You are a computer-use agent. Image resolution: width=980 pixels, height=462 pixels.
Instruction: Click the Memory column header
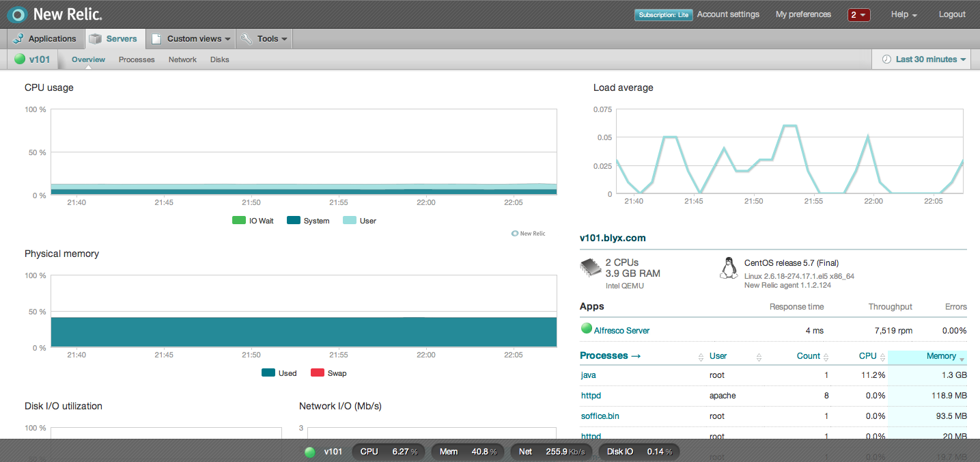click(x=927, y=356)
